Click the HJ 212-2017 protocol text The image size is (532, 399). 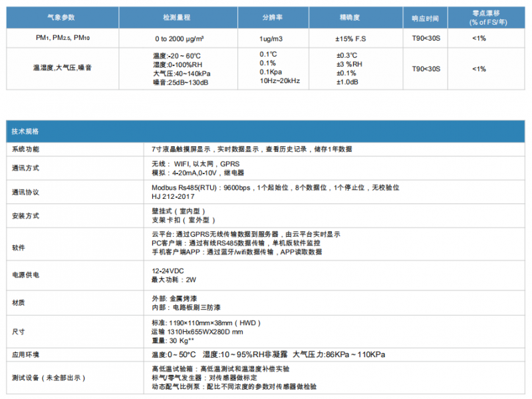click(173, 196)
